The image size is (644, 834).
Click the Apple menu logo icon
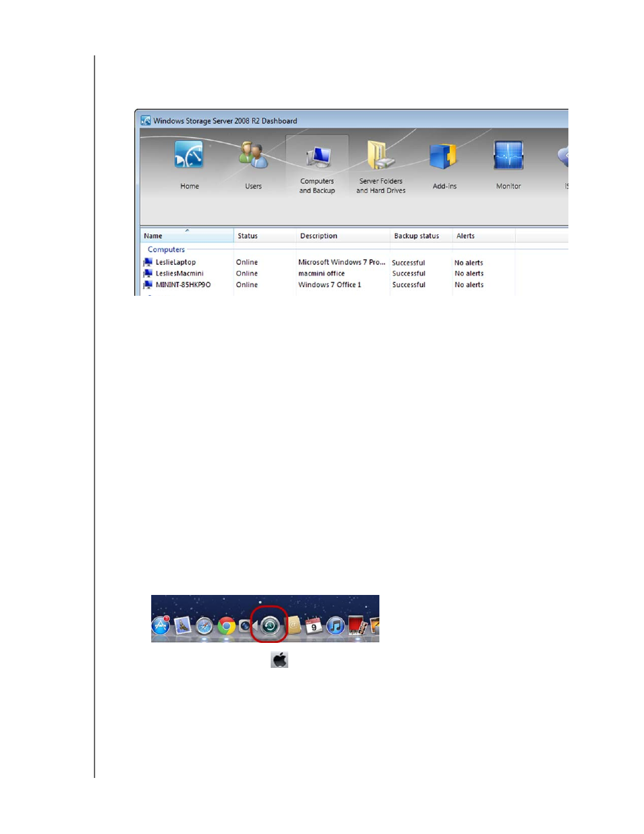point(279,660)
